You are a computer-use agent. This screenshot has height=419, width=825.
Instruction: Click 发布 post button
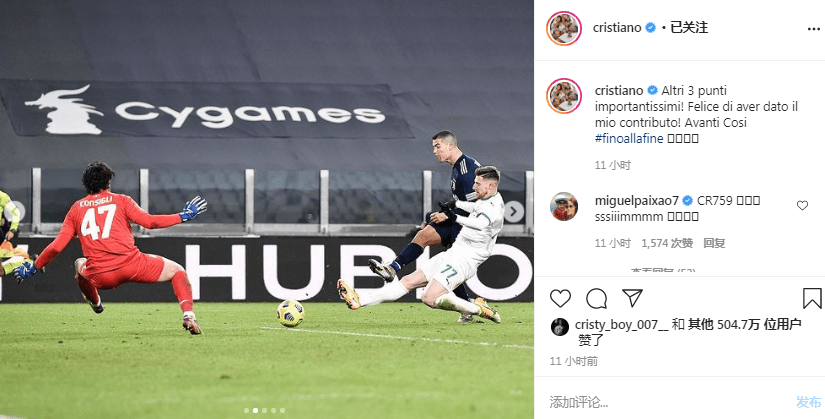pyautogui.click(x=808, y=403)
